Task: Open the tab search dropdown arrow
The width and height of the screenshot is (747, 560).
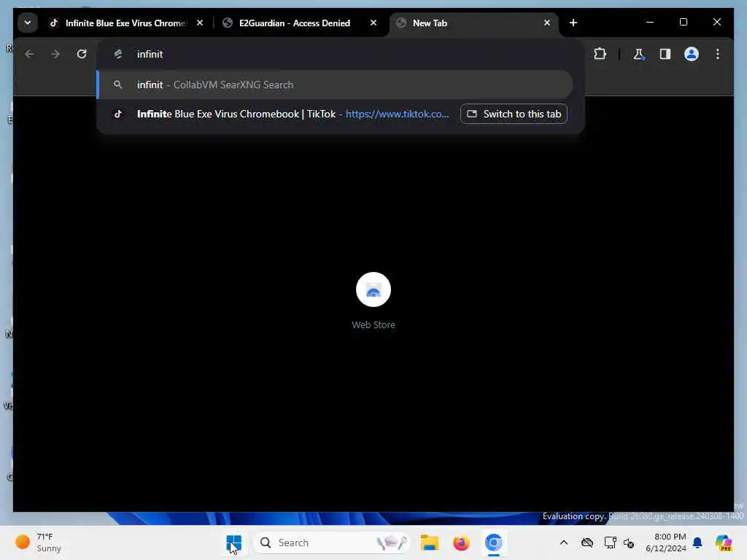Action: pos(28,23)
